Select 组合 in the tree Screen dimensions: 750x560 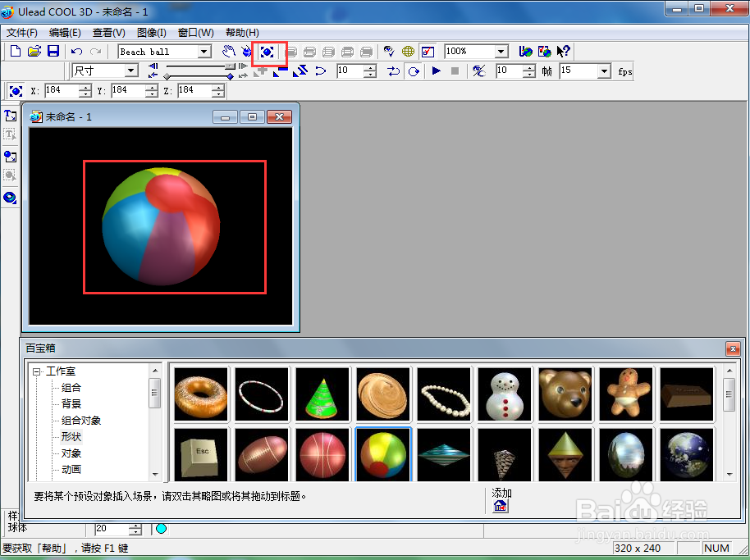(71, 388)
